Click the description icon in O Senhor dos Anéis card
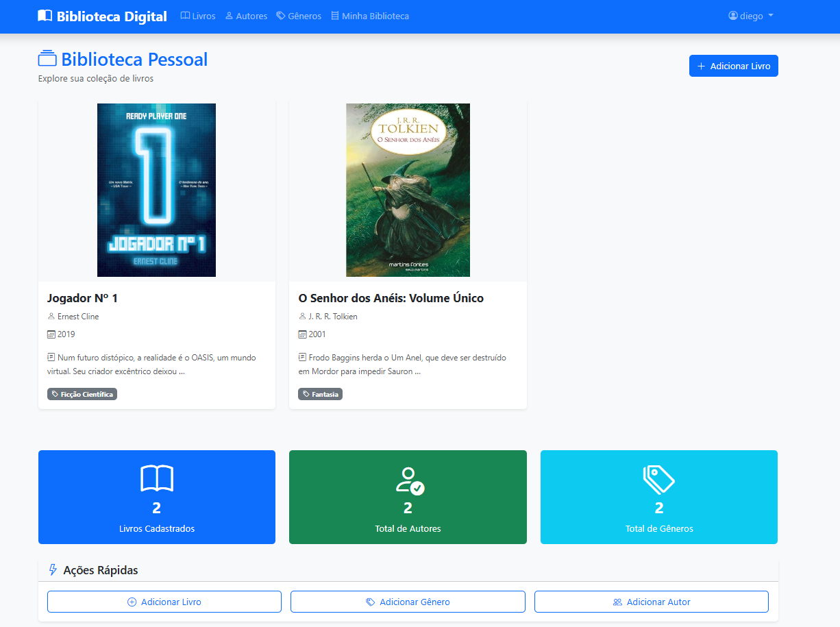 click(302, 358)
